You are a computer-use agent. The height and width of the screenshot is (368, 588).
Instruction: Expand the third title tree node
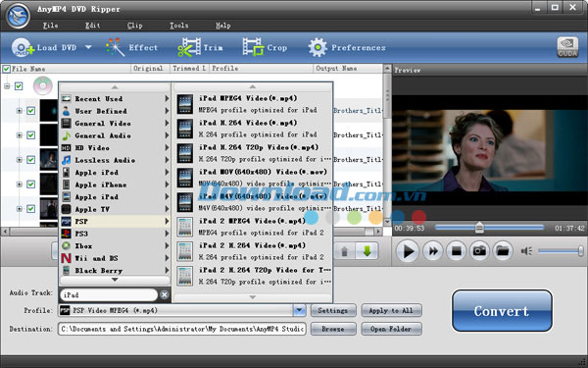[20, 160]
